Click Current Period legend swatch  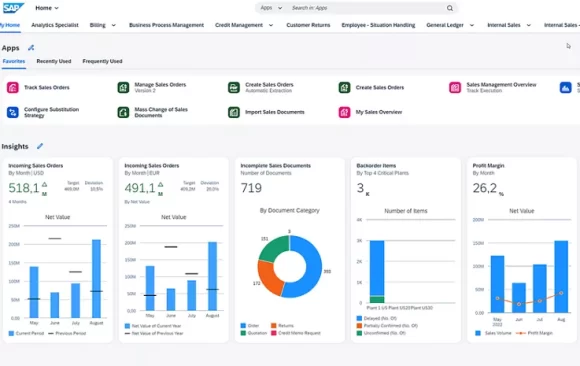[11, 333]
